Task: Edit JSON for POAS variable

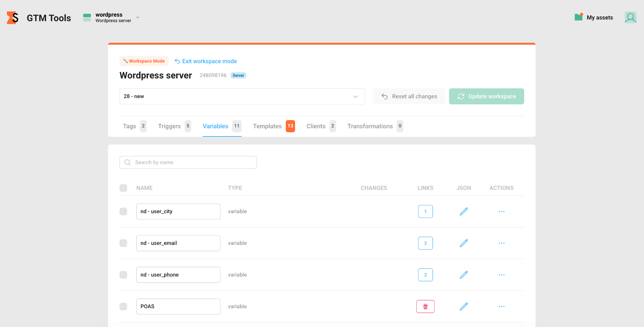Action: [x=464, y=307]
